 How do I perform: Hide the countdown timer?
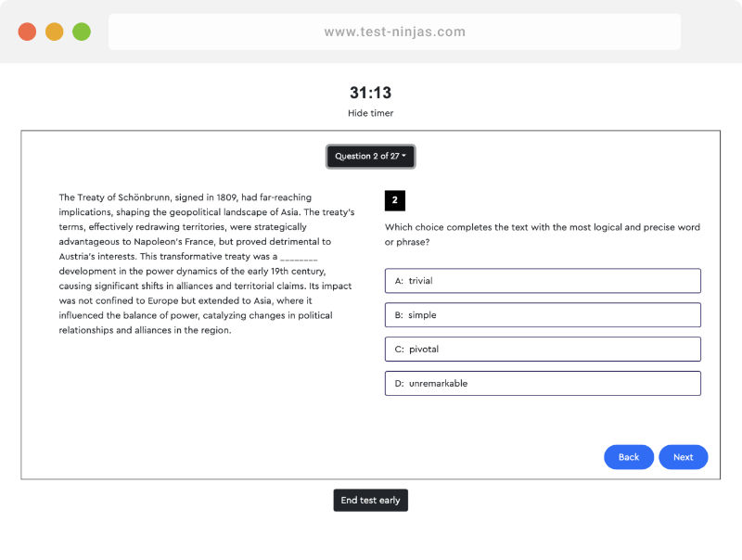coord(370,113)
